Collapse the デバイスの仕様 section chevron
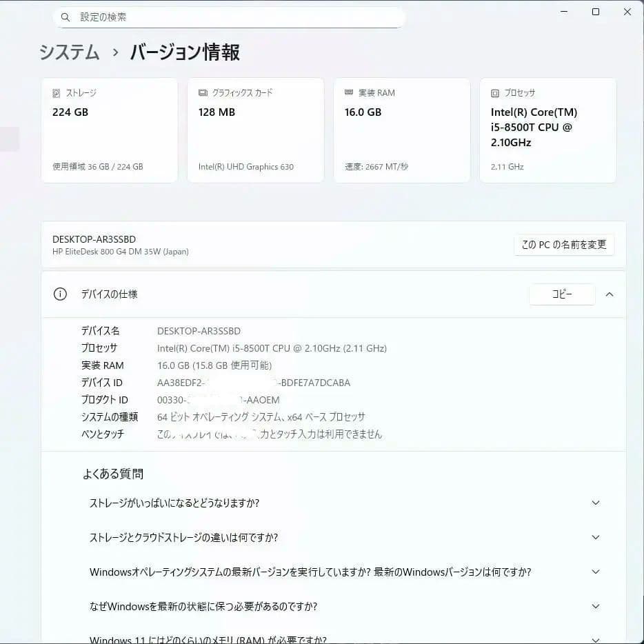This screenshot has height=644, width=644. pyautogui.click(x=609, y=294)
